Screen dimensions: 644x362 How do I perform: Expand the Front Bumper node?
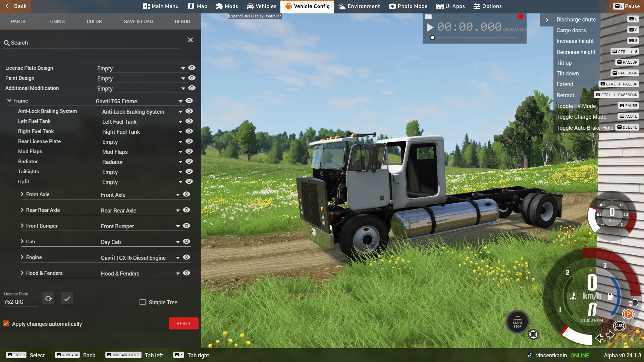click(x=22, y=226)
